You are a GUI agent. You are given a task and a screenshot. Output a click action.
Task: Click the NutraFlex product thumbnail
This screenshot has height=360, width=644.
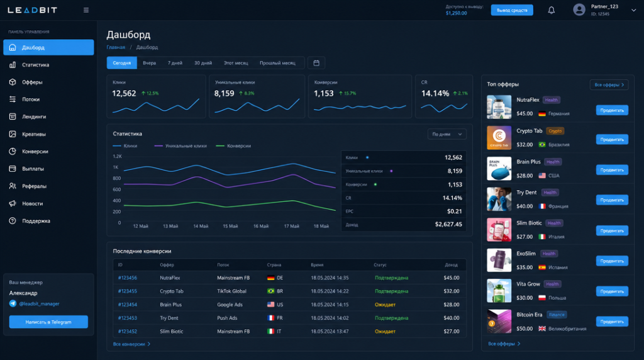(499, 107)
